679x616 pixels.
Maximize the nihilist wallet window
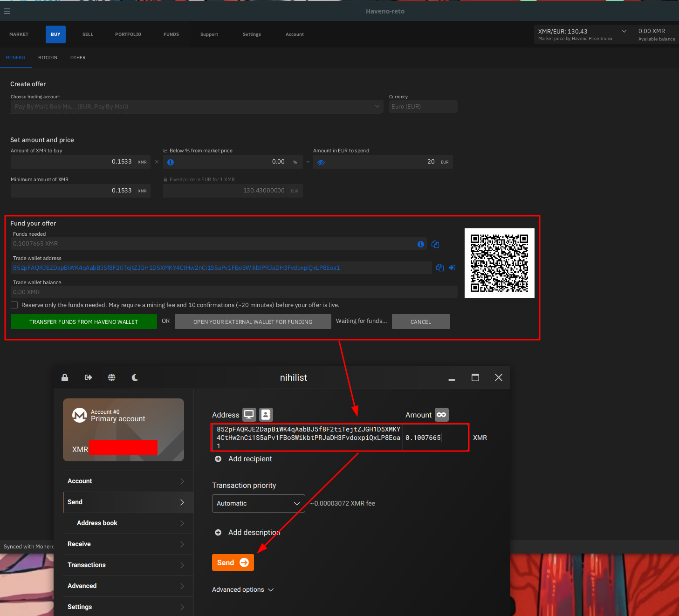coord(475,377)
